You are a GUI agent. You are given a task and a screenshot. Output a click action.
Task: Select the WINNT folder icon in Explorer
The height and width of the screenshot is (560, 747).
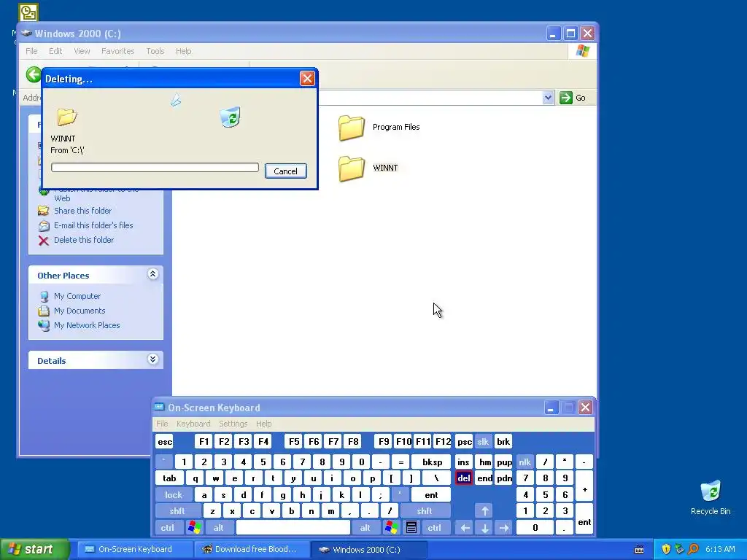click(351, 168)
